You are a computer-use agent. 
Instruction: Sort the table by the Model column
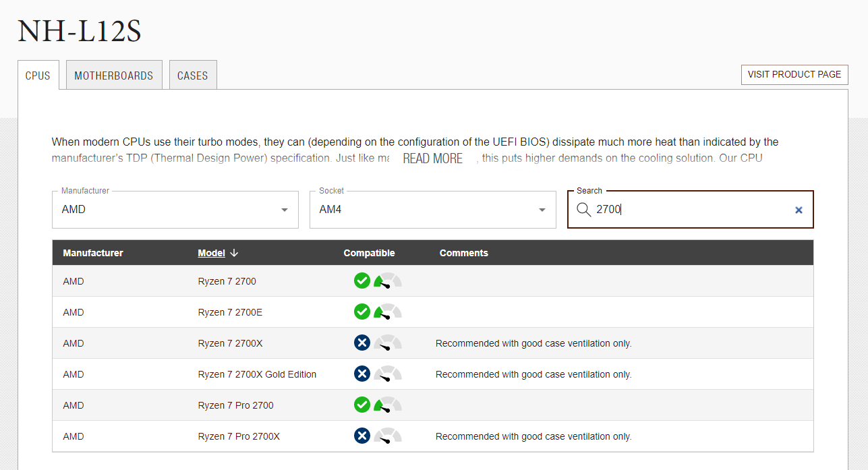[211, 253]
